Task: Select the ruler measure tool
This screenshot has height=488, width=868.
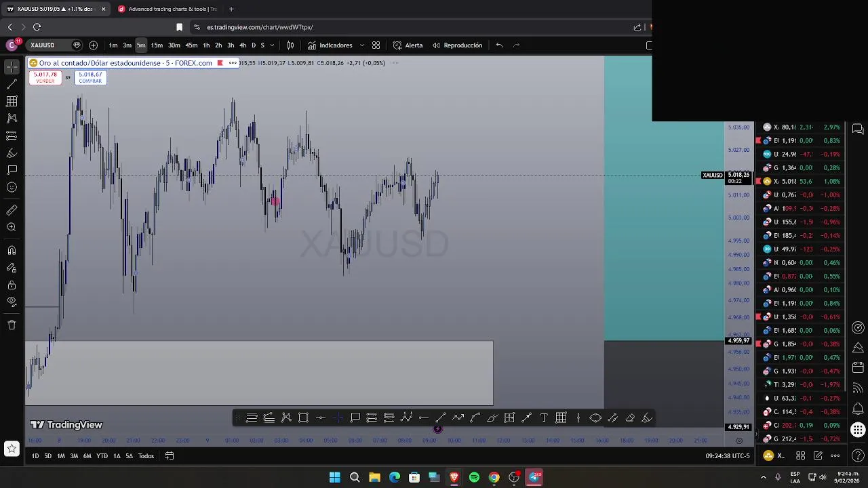Action: click(12, 210)
